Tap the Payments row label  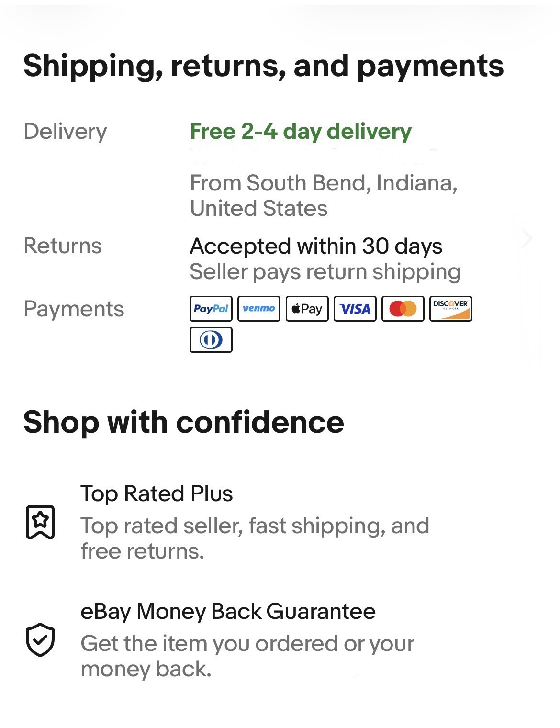click(x=74, y=309)
